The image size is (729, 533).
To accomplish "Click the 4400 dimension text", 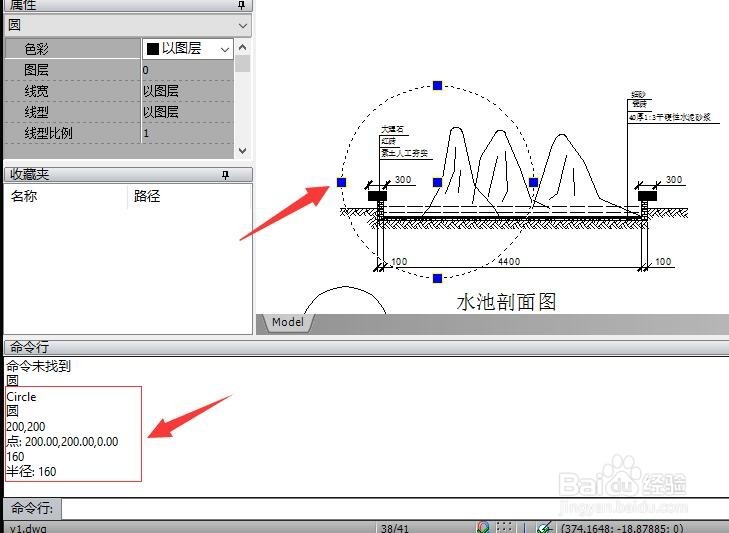I will click(x=509, y=261).
